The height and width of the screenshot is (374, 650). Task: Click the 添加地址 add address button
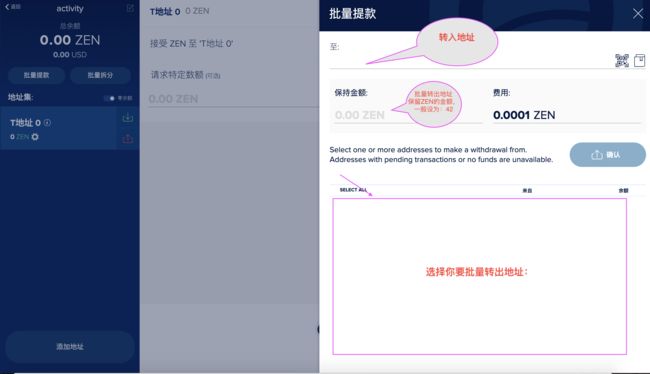[70, 346]
